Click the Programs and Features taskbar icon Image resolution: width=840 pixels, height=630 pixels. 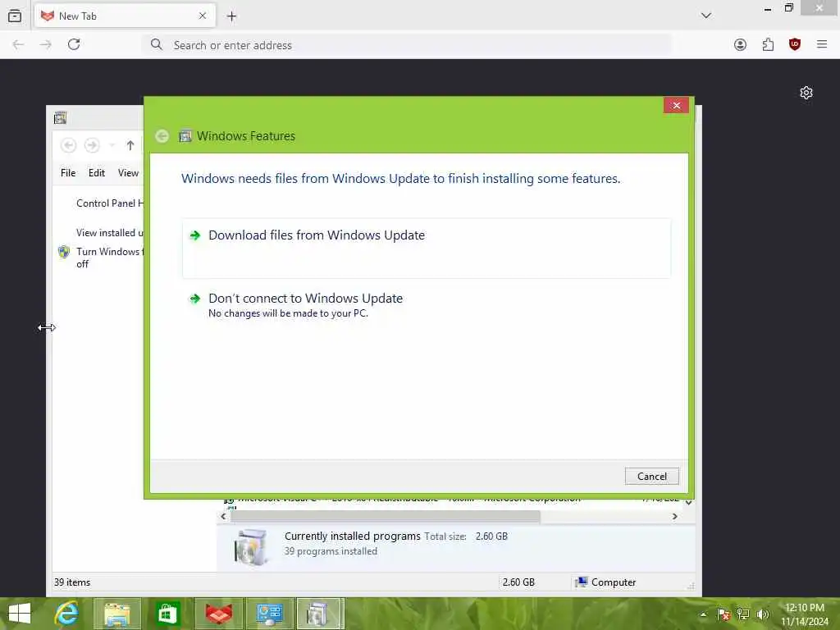coord(319,614)
